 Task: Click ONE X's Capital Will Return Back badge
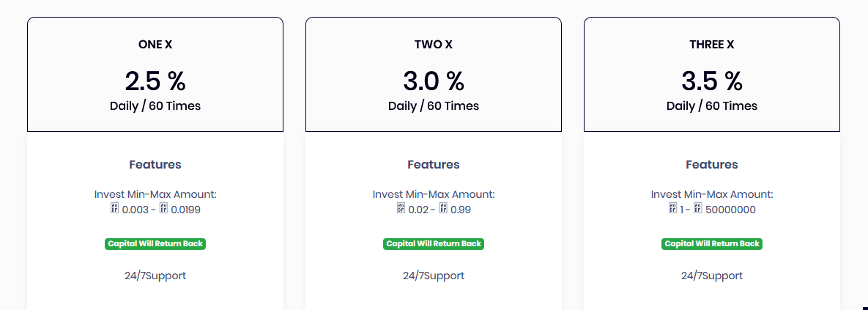(155, 243)
